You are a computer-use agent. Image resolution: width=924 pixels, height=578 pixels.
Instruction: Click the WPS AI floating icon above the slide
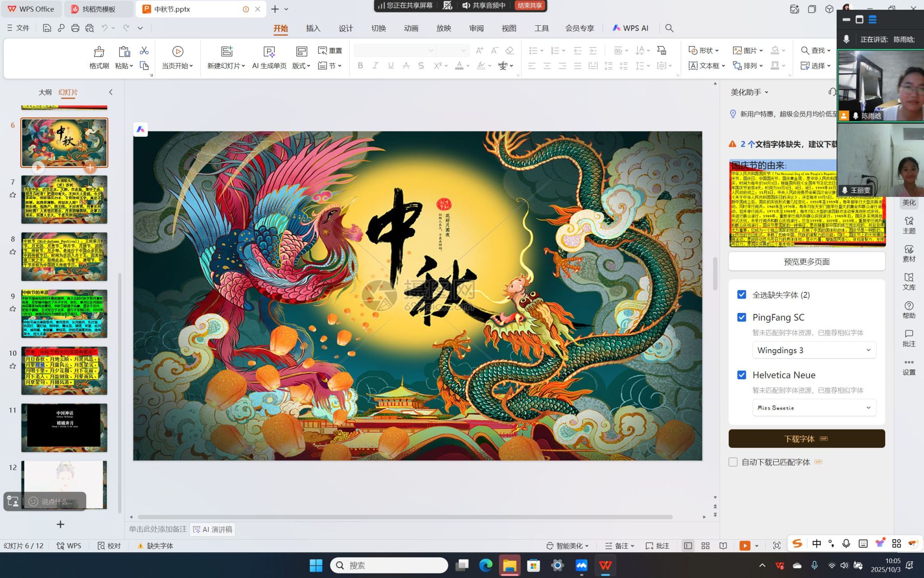click(x=140, y=130)
